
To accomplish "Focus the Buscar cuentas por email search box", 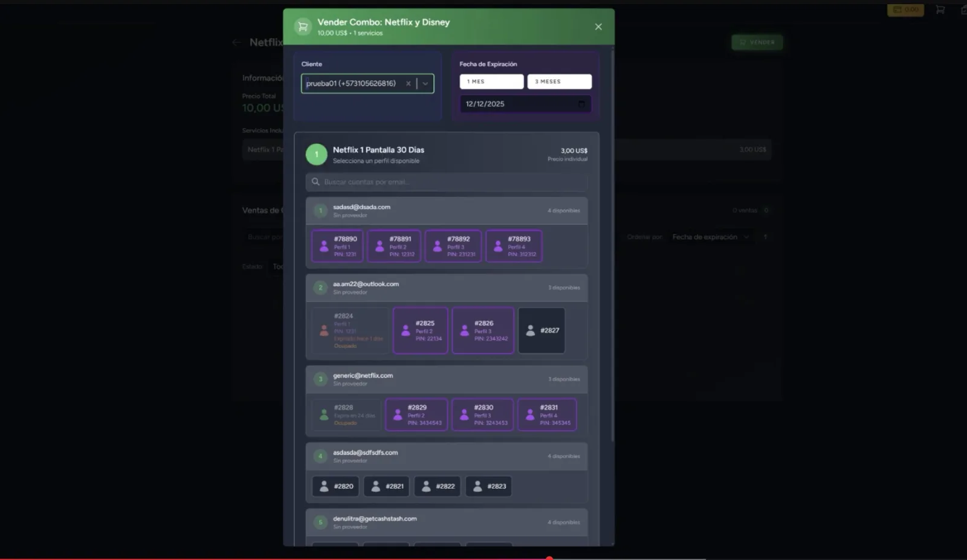I will coord(447,182).
